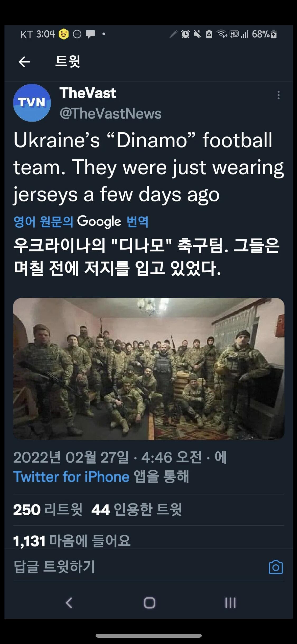Tap the back arrow next to 트윗
The image size is (297, 644).
(x=24, y=62)
